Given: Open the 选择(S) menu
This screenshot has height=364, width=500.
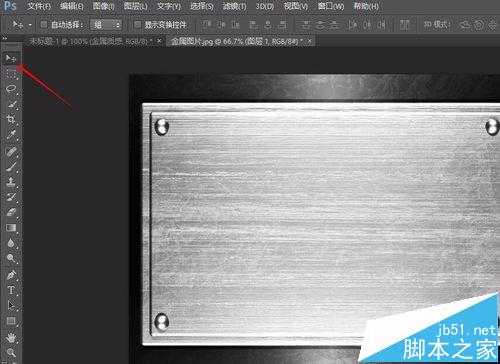Looking at the screenshot, I should tap(201, 6).
